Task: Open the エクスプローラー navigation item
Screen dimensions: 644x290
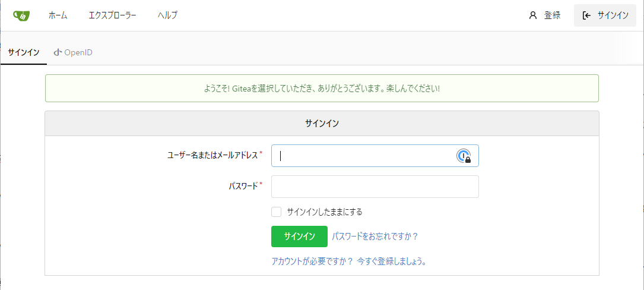Action: 113,15
